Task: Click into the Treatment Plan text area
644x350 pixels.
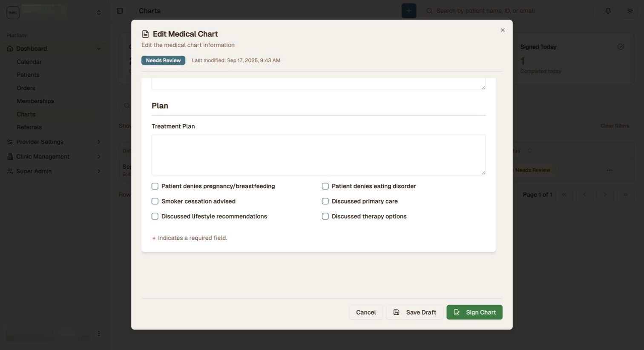Action: point(318,155)
